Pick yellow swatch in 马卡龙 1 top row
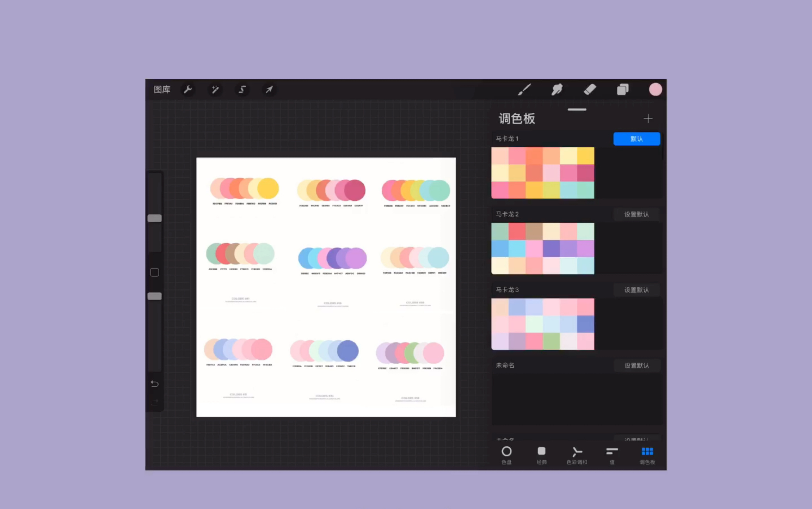The image size is (812, 509). pyautogui.click(x=586, y=156)
